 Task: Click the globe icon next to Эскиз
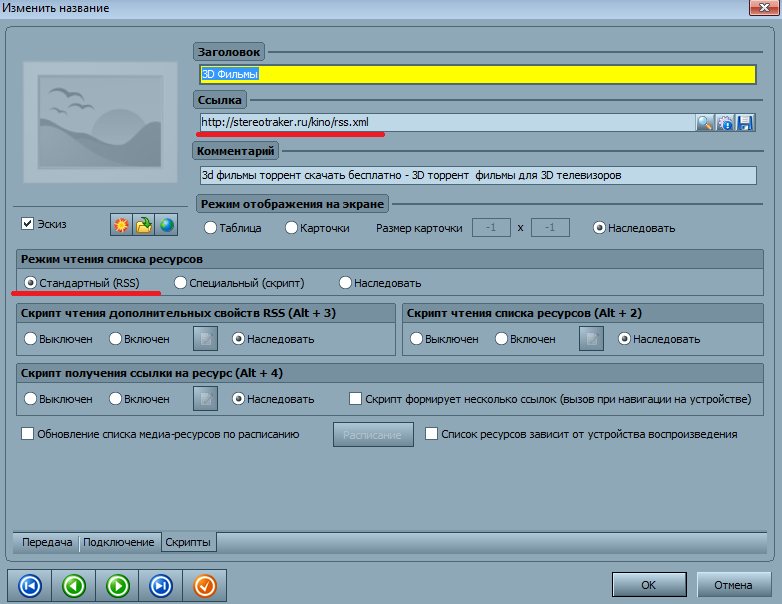[167, 224]
